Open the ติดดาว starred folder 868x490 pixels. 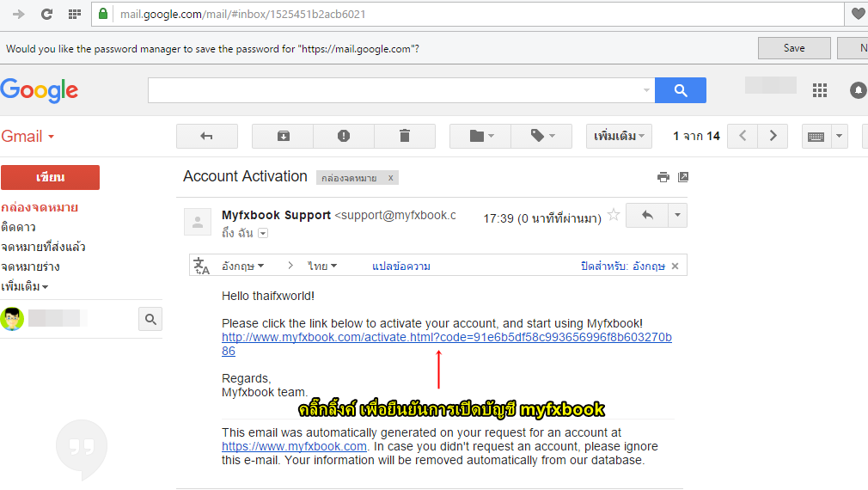[18, 227]
